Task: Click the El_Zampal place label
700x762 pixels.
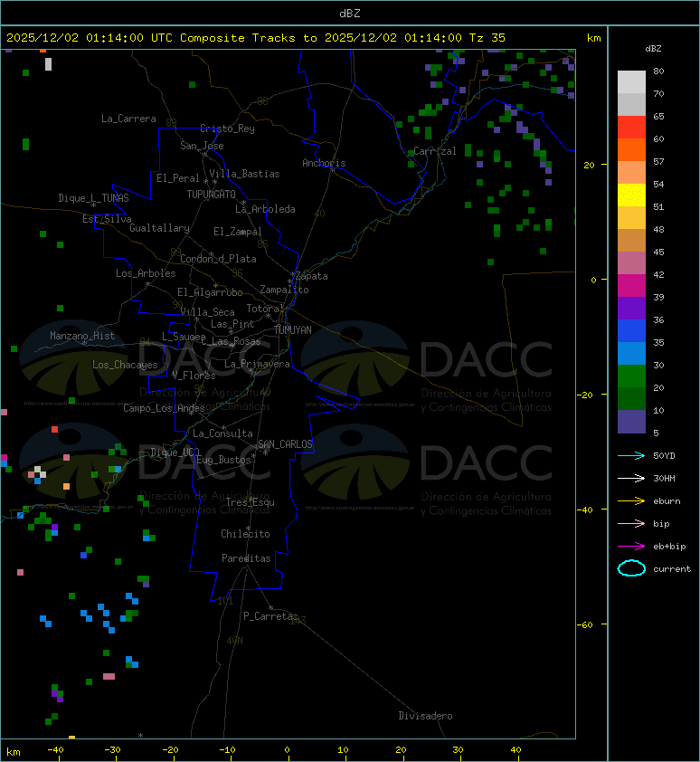Action: point(238,232)
